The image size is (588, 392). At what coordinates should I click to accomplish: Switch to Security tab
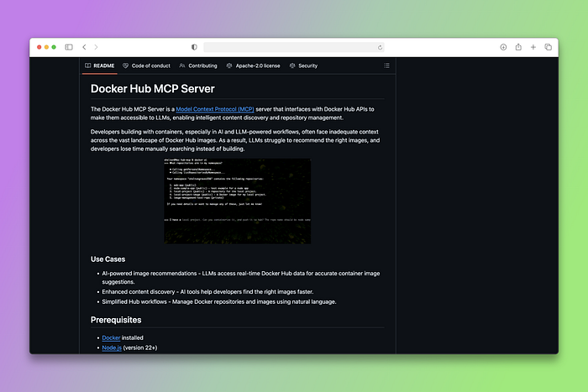(x=303, y=65)
